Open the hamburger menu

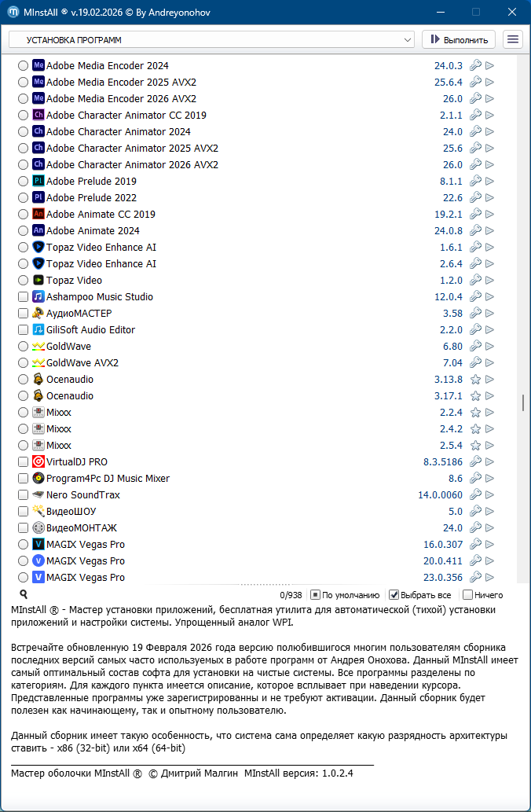513,39
